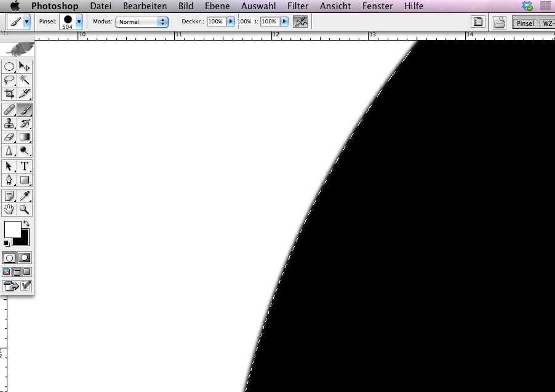Select the Magic Wand tool

[x=25, y=80]
